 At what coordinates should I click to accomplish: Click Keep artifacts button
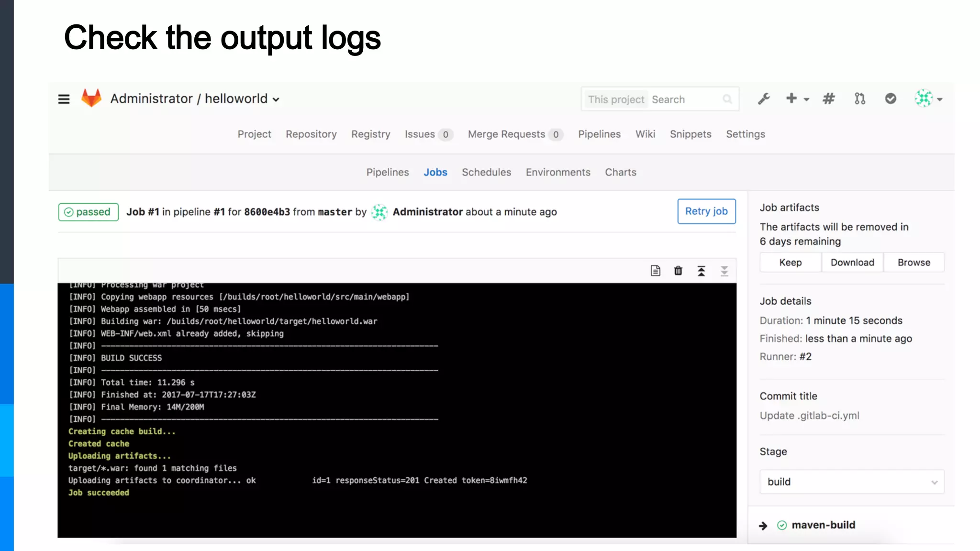(791, 263)
